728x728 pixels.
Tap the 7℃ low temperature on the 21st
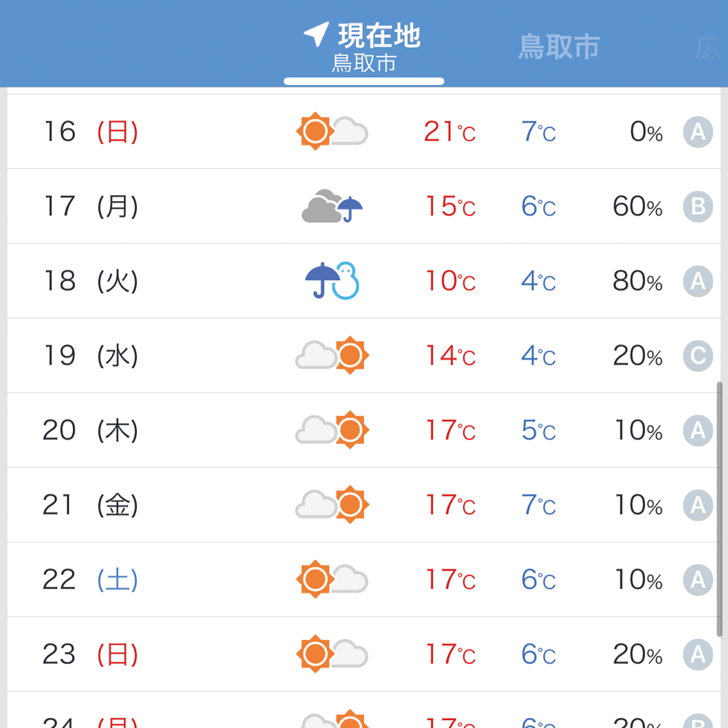coord(537,505)
